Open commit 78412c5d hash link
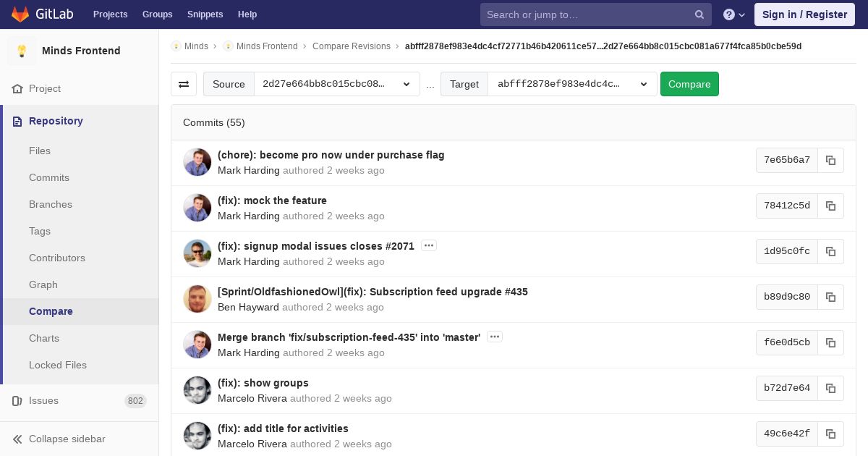 (787, 206)
